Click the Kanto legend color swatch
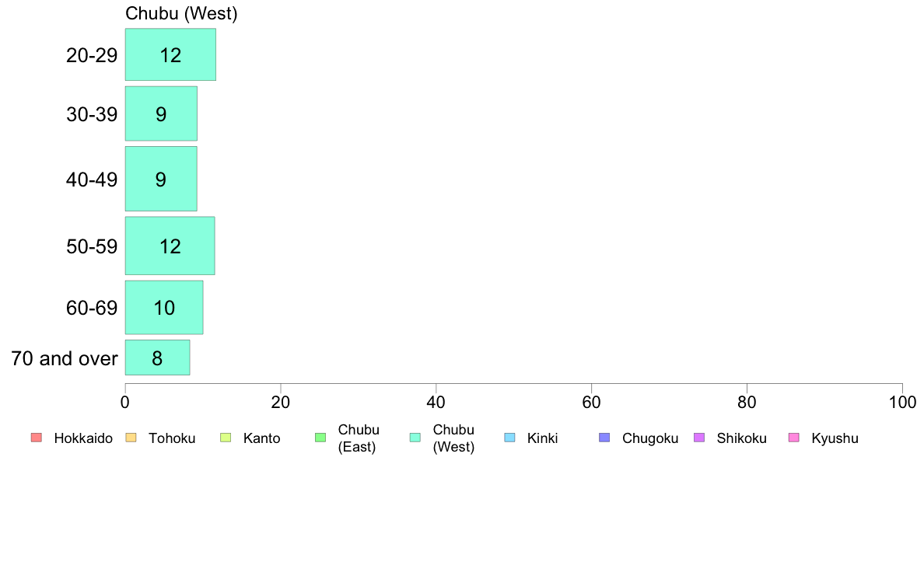Viewport: 924px width, 572px height. (x=226, y=438)
